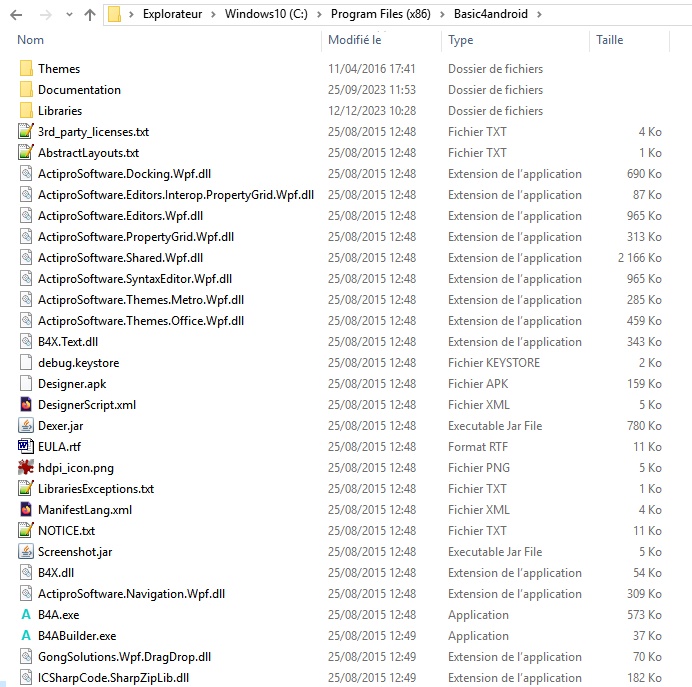Select the Themes folder icon
Image resolution: width=692 pixels, height=687 pixels.
(26, 69)
